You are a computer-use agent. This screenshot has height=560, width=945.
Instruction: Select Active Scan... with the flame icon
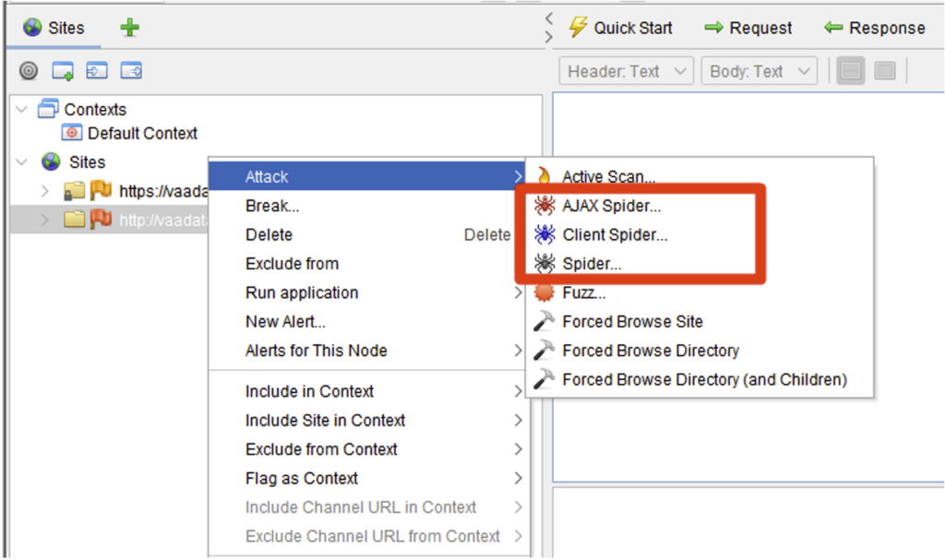(608, 176)
